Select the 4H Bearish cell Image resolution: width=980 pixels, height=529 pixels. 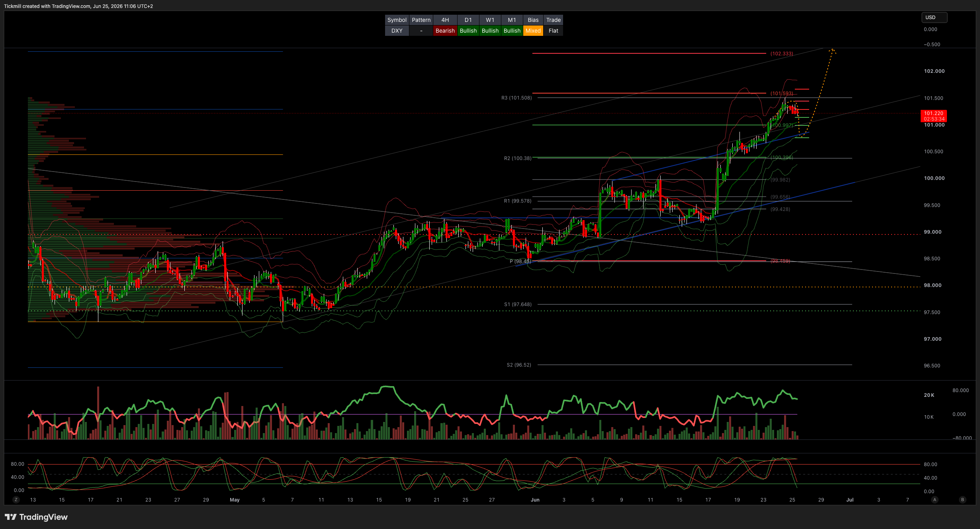coord(445,31)
